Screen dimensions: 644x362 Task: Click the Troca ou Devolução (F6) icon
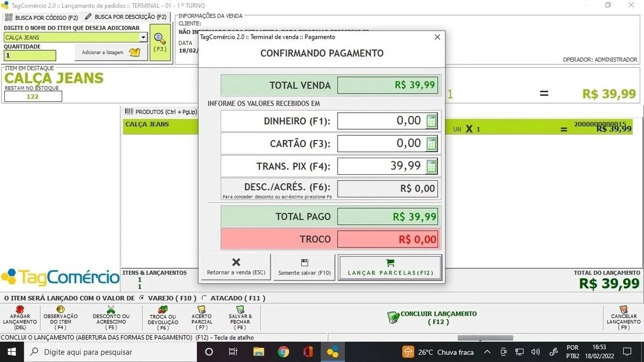(163, 310)
